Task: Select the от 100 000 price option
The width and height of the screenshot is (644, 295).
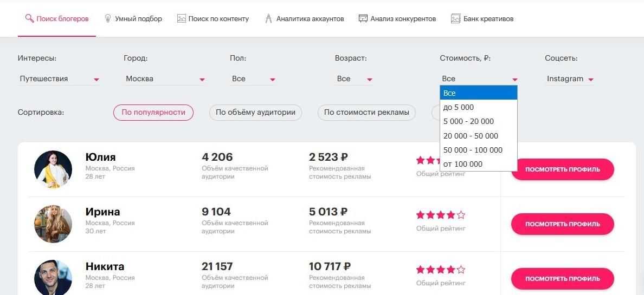Action: tap(462, 164)
